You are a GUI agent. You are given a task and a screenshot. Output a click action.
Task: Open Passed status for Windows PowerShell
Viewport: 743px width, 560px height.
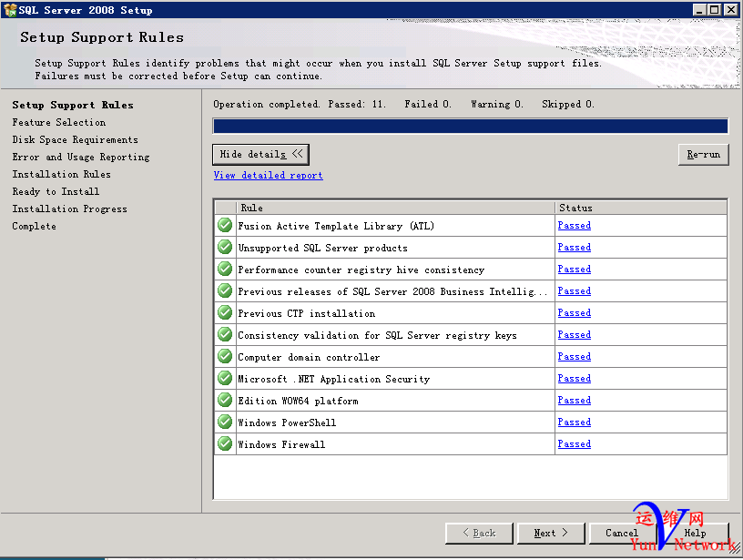point(575,422)
